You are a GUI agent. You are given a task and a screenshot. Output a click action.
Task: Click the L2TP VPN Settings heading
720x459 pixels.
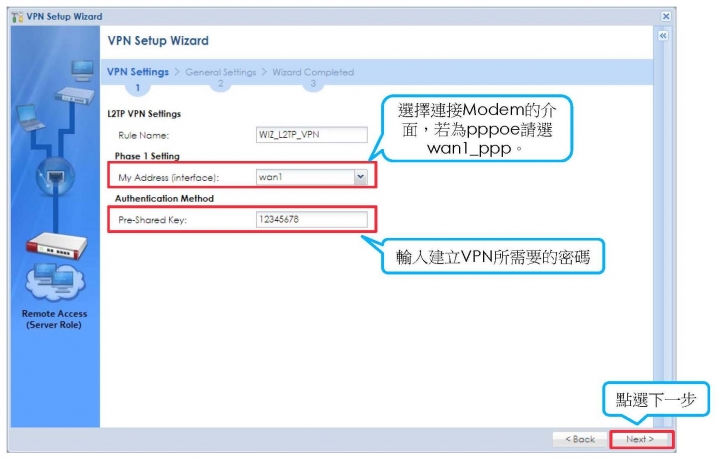[x=144, y=114]
